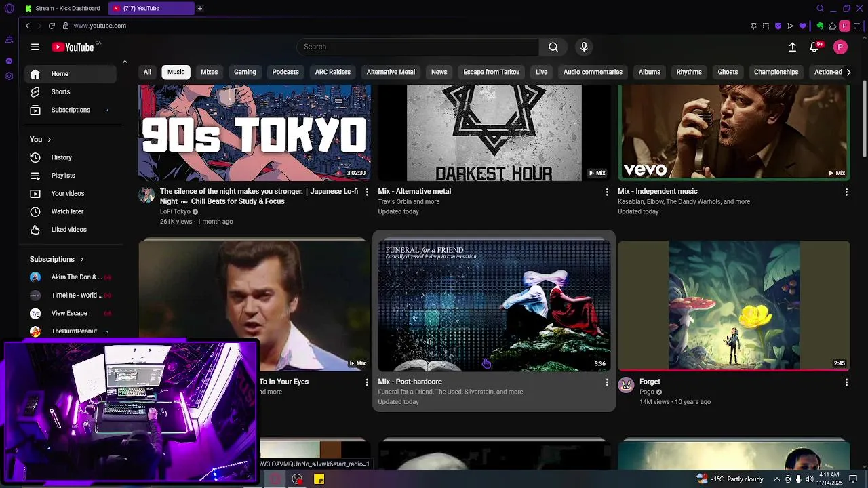The width and height of the screenshot is (868, 488).
Task: Open the Akira The Don subscription
Action: click(x=72, y=277)
